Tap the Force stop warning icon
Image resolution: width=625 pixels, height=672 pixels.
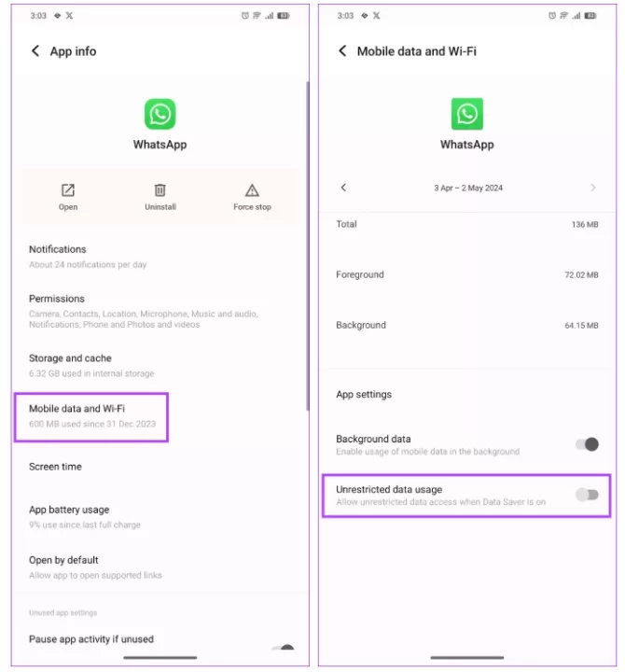(x=252, y=189)
